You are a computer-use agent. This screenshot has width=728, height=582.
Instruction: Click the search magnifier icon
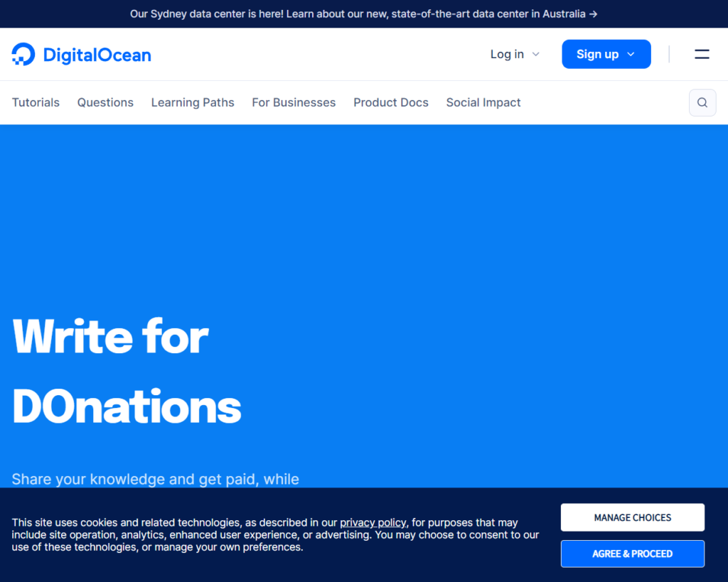tap(702, 102)
